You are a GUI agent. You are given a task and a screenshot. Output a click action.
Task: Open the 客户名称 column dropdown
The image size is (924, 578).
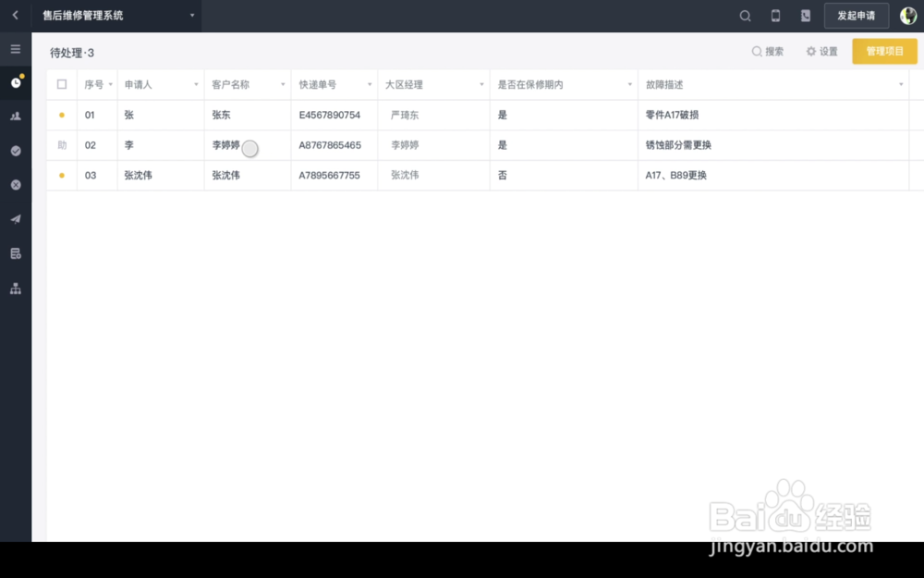pyautogui.click(x=283, y=84)
